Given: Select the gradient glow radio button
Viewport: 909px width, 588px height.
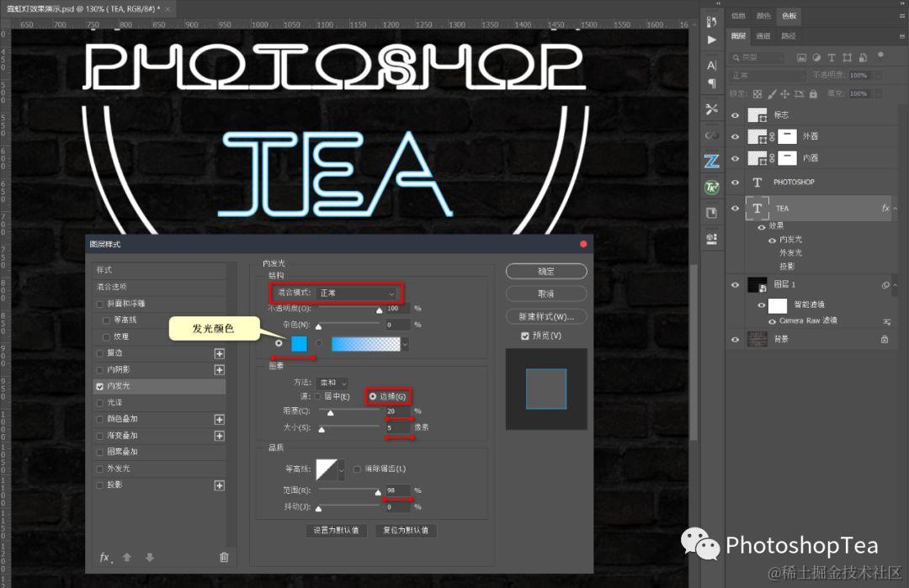Looking at the screenshot, I should pos(319,343).
